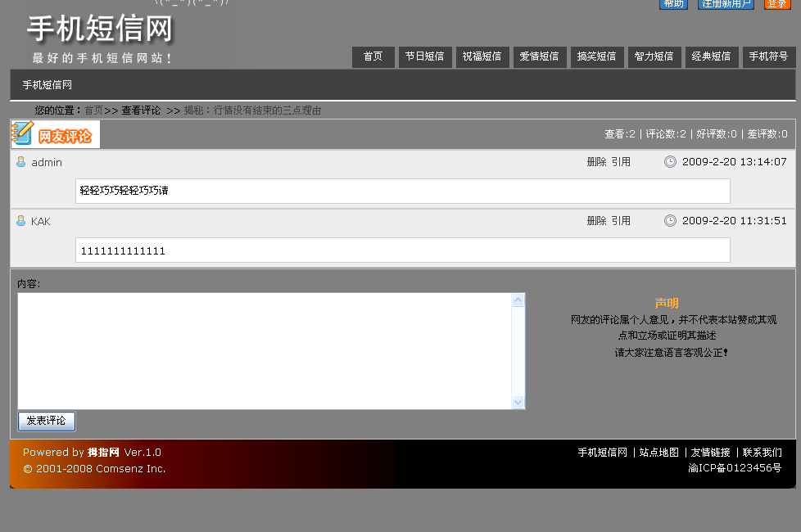Click the clock icon next to 11:31:51
The height and width of the screenshot is (532, 801).
coord(670,220)
